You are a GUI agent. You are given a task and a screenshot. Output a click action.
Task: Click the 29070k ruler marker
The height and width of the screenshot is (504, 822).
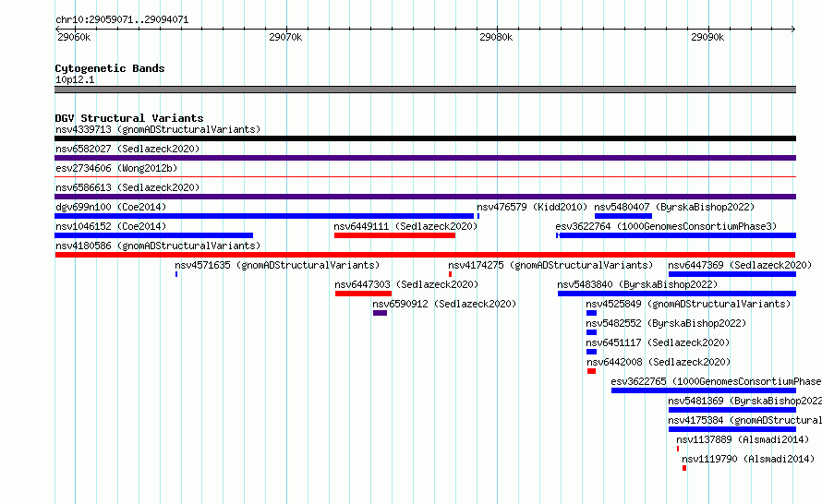coord(285,37)
